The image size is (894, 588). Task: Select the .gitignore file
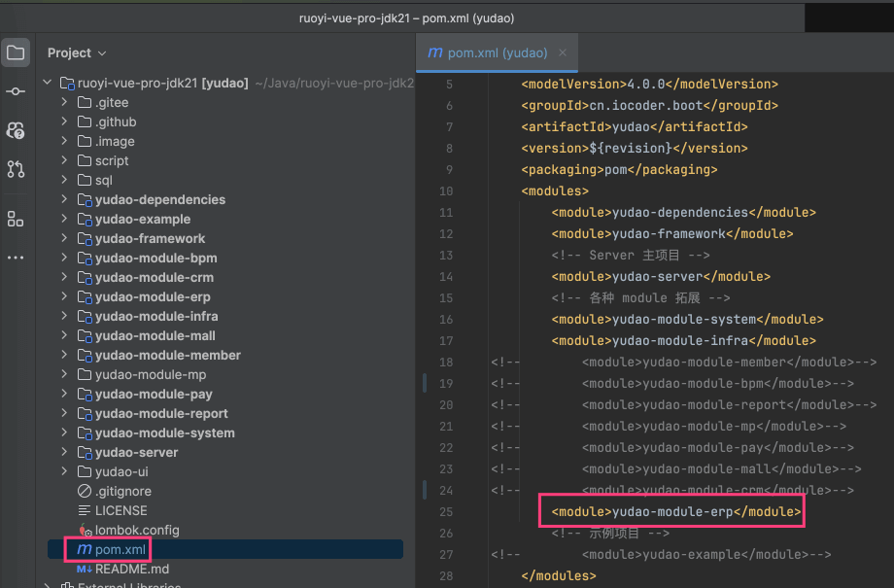(x=122, y=492)
